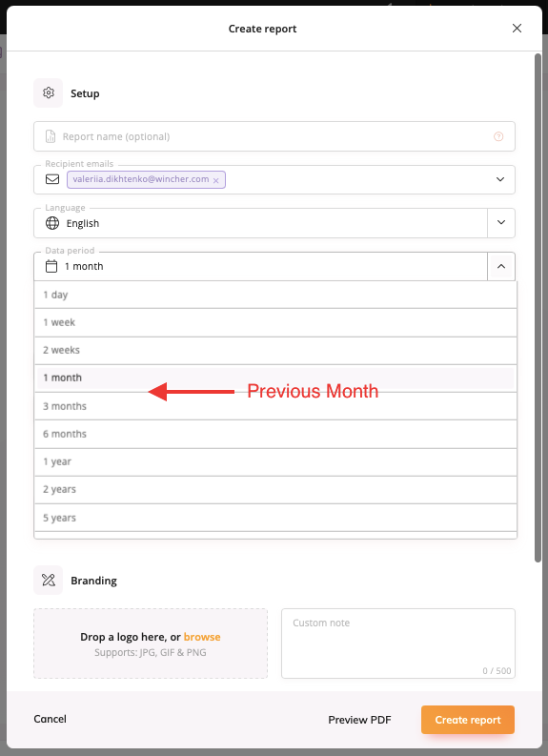The height and width of the screenshot is (756, 548).
Task: Click the browse link for logo upload
Action: click(202, 637)
